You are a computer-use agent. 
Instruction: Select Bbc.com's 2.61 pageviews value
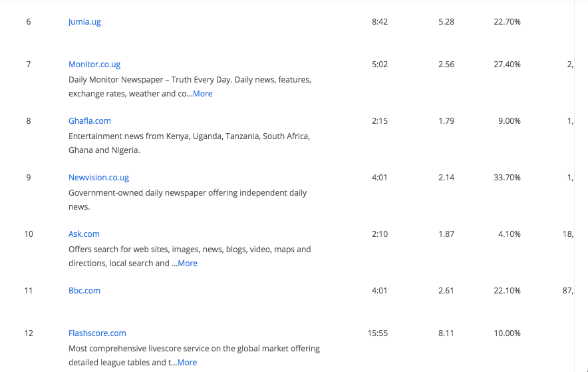[446, 291]
